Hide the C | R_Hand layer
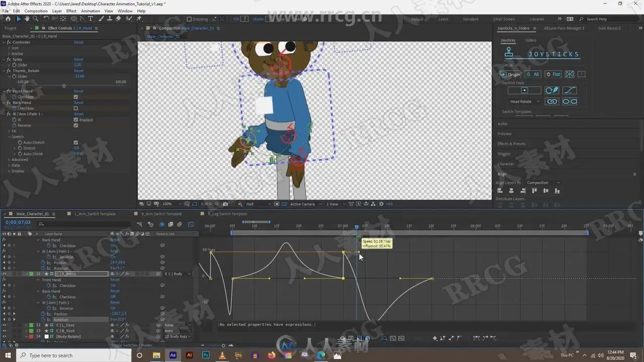The height and width of the screenshot is (362, 644). tap(4, 274)
